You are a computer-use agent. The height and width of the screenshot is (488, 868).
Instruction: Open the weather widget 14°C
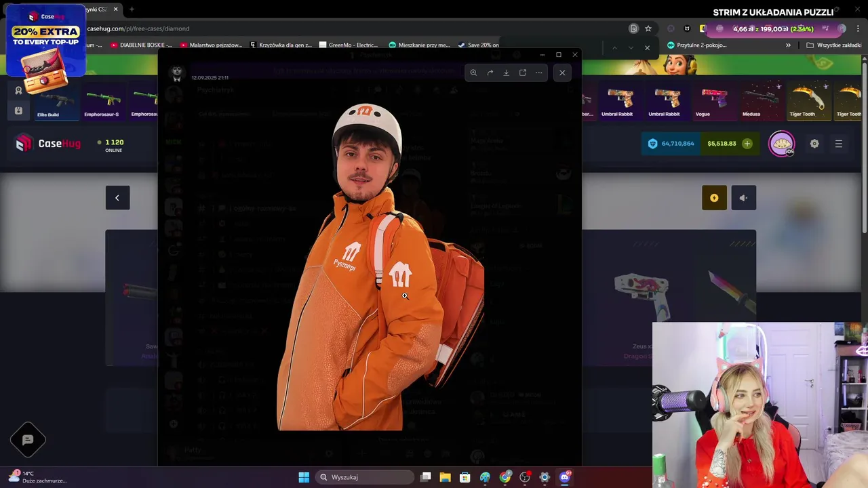click(38, 477)
